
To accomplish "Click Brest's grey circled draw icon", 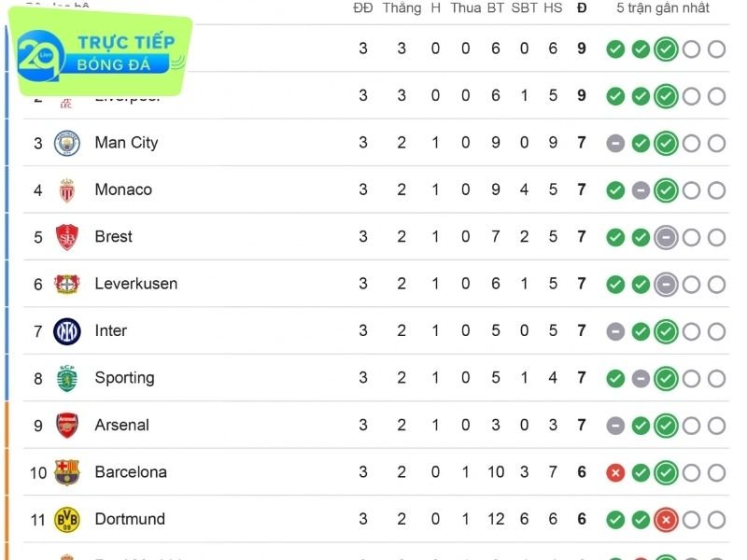I will pos(666,237).
